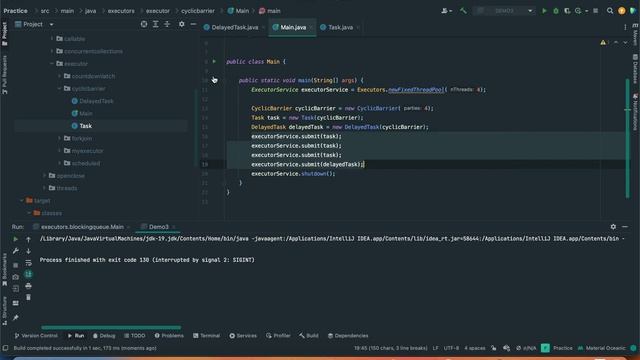640x360 pixels.
Task: Toggle the read-only lock in the status bar
Action: [x=494, y=348]
